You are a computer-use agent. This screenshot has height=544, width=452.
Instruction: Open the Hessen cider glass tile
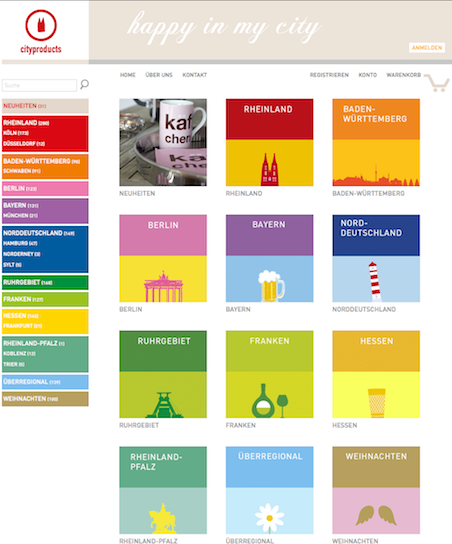(x=376, y=374)
